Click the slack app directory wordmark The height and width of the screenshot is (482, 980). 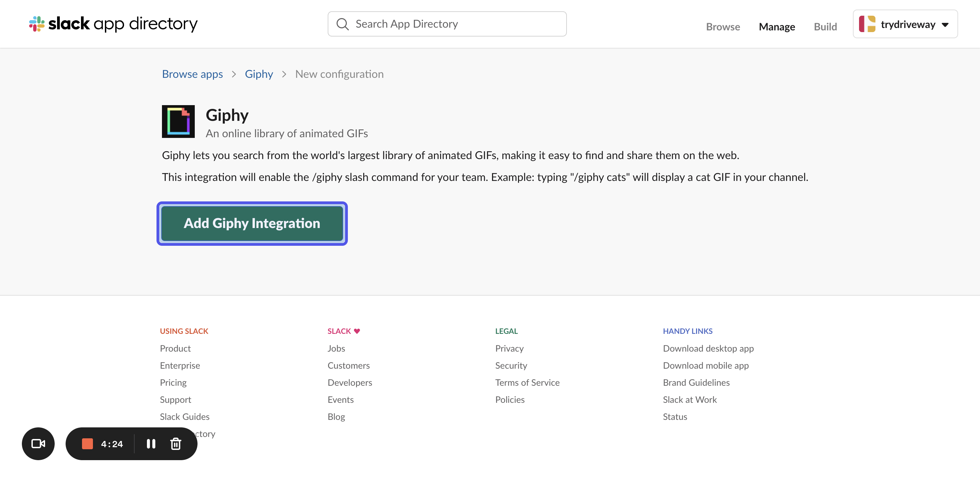(x=123, y=24)
